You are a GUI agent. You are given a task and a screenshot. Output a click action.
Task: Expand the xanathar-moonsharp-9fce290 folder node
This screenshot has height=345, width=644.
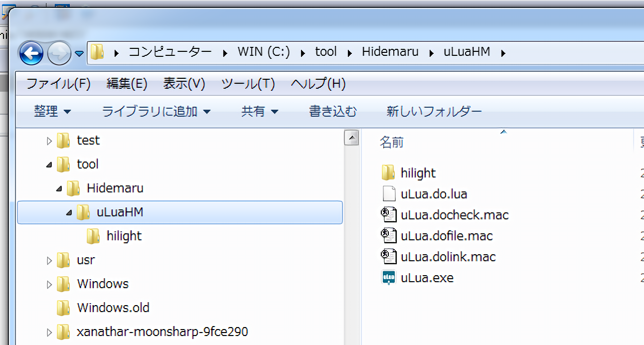(x=49, y=332)
